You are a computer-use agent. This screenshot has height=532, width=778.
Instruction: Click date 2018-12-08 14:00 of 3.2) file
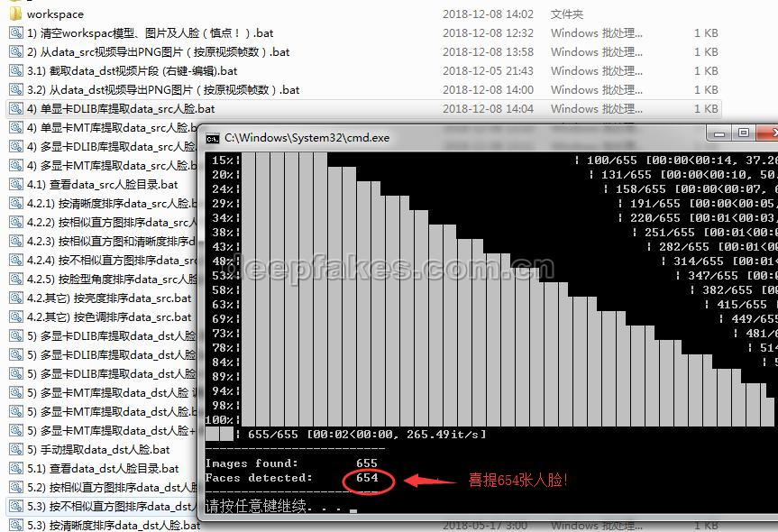click(x=488, y=89)
